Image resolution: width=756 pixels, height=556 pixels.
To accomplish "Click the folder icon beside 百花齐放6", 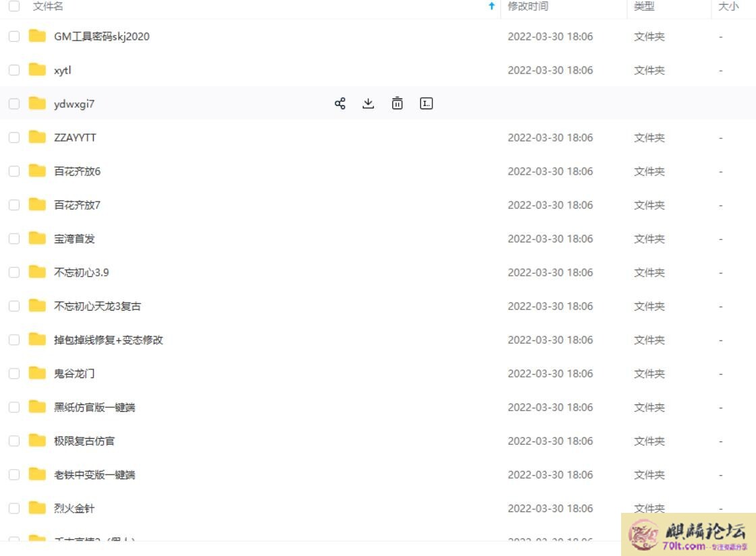I will tap(37, 171).
